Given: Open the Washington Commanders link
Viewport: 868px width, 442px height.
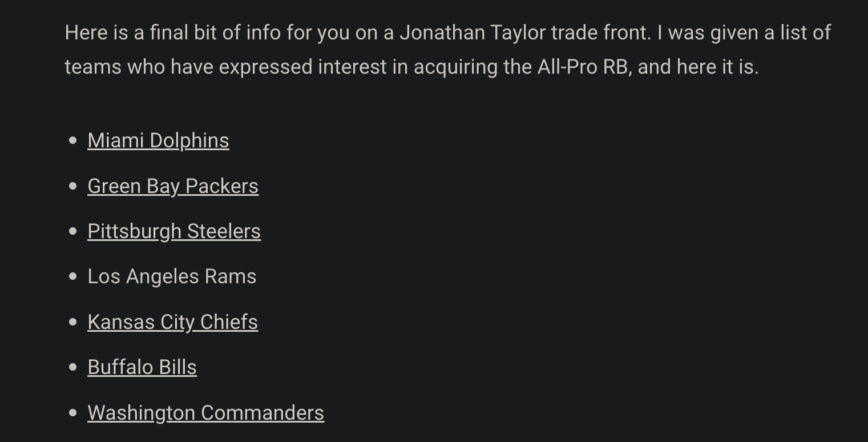Looking at the screenshot, I should tap(205, 413).
